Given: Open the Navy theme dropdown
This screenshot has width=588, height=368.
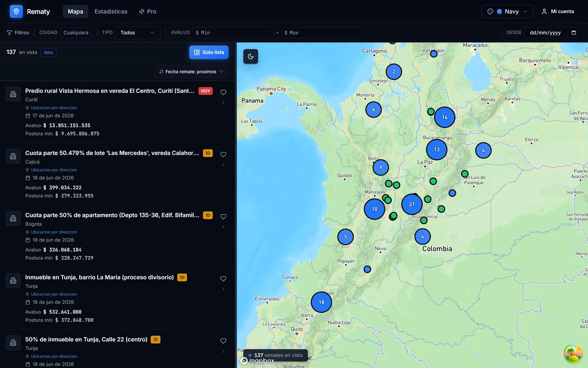Looking at the screenshot, I should coord(508,11).
